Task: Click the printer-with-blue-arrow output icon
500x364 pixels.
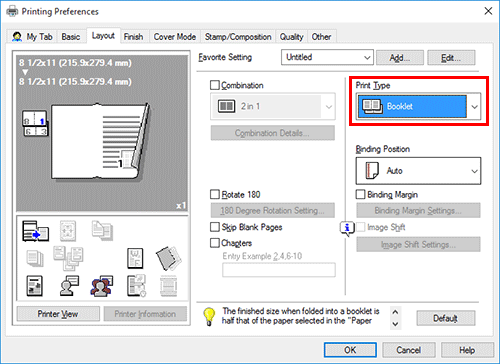Action: [35, 231]
